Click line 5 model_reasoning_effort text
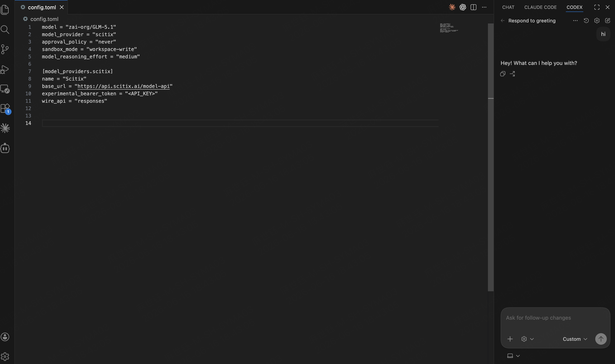Viewport: 615px width, 364px height. [91, 56]
